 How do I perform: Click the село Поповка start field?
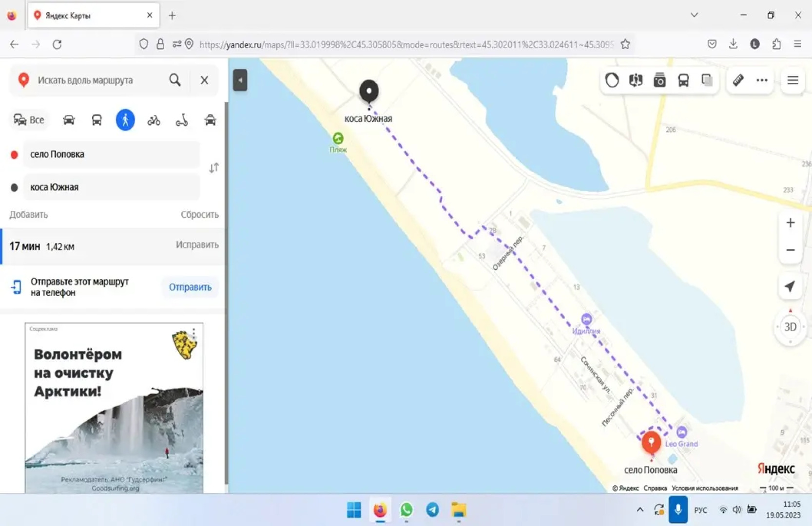112,154
